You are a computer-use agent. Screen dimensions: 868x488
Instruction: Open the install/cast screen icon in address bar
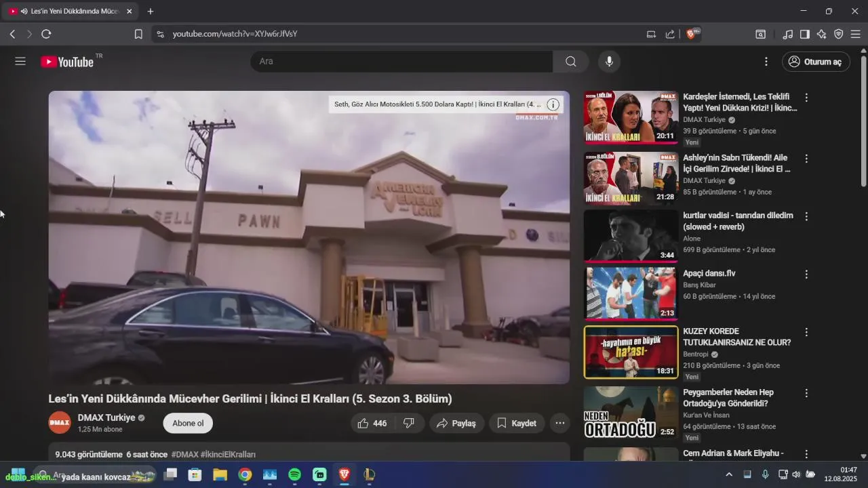click(651, 34)
